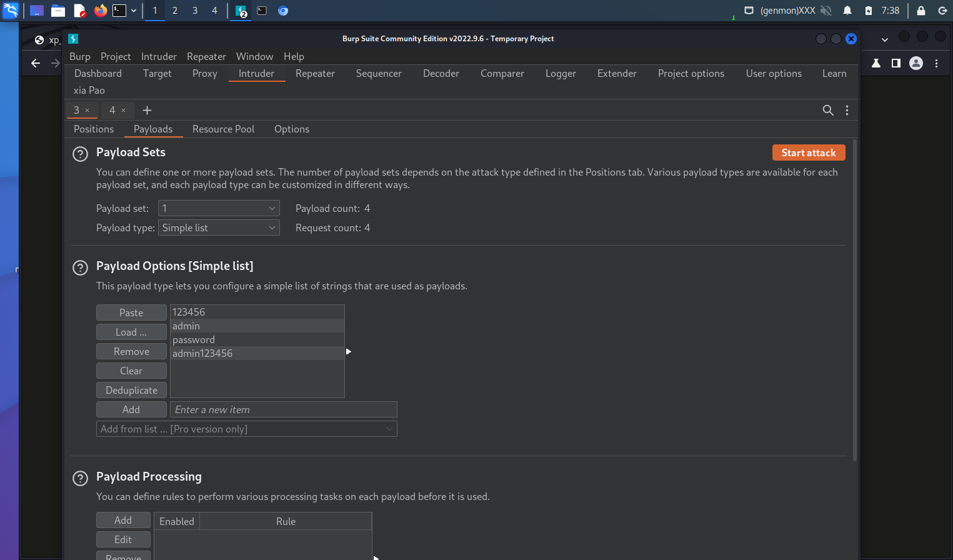The height and width of the screenshot is (560, 953).
Task: Click the lock screen icon
Action: pos(921,11)
